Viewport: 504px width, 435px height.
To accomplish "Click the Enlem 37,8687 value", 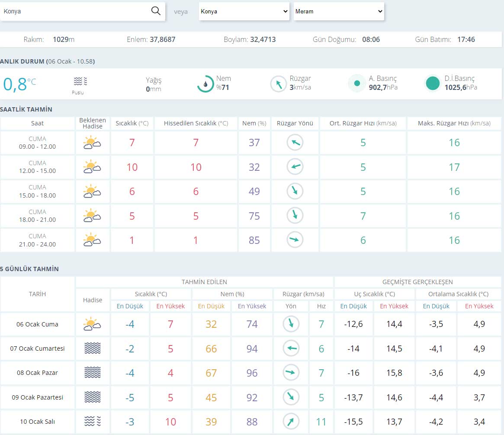I will 163,39.
